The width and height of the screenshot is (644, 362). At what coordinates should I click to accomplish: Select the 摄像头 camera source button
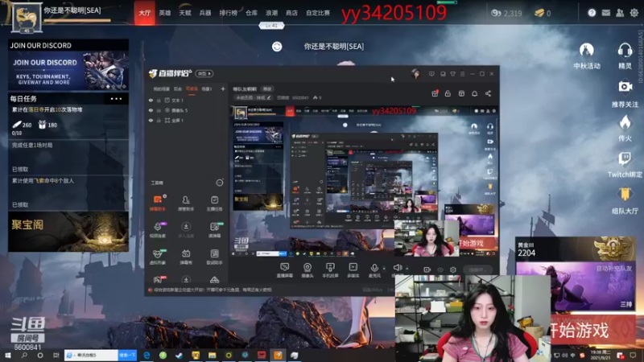308,270
